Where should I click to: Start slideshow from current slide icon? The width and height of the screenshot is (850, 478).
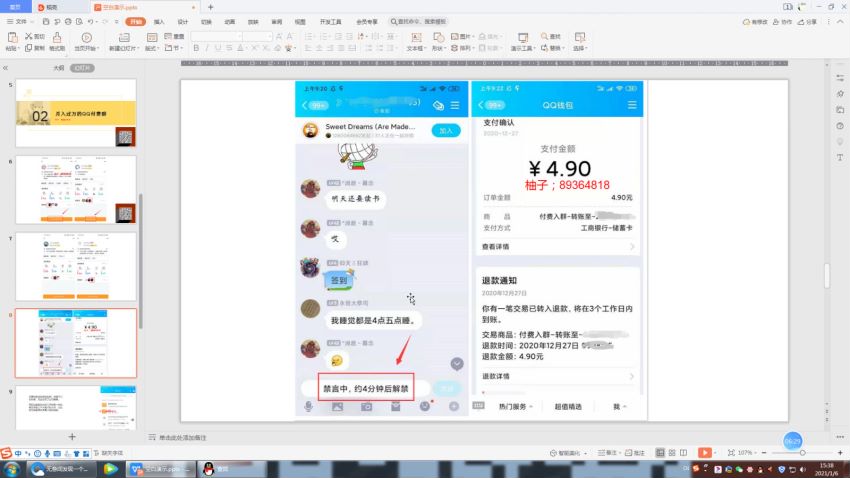coord(86,37)
